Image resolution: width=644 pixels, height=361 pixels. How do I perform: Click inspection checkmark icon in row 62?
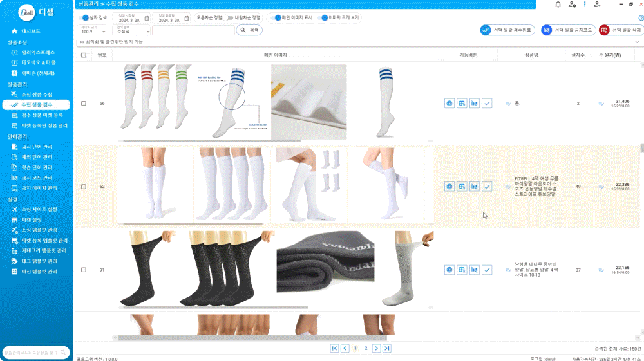click(487, 187)
